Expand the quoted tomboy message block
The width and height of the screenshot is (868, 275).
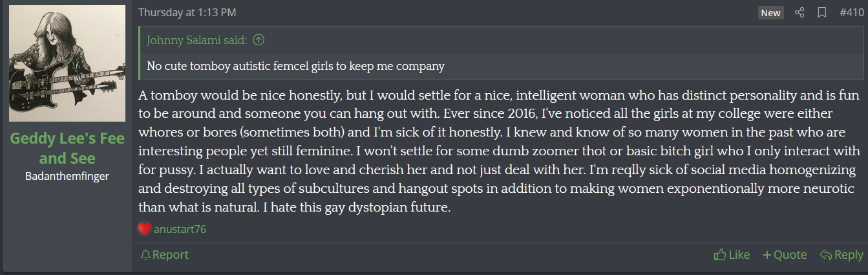coord(295,66)
